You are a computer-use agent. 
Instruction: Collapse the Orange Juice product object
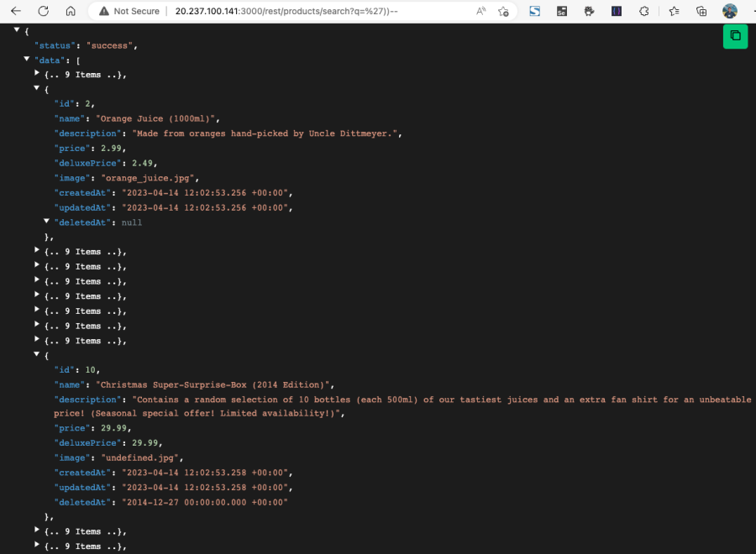pyautogui.click(x=37, y=89)
